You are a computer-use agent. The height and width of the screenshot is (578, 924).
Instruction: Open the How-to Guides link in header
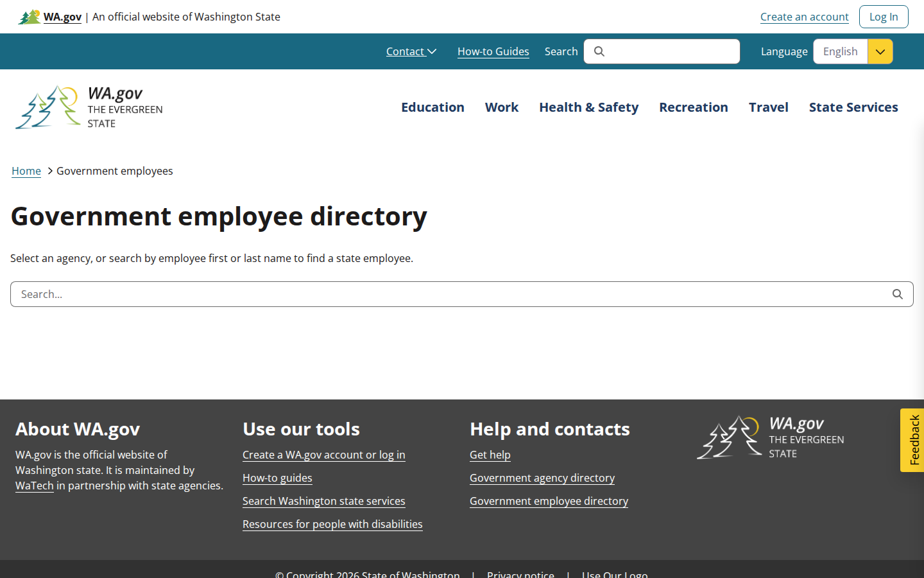point(493,51)
